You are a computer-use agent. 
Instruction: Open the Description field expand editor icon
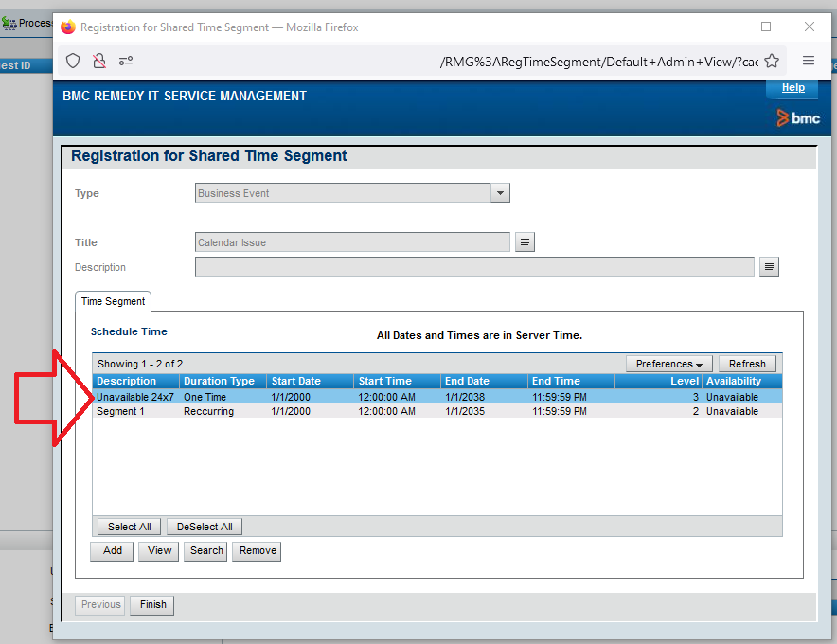769,266
